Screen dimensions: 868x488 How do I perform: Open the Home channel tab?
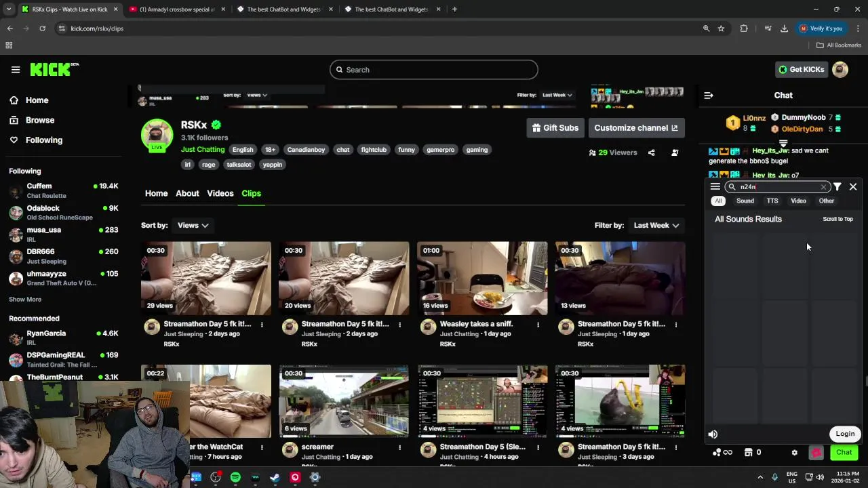click(156, 193)
